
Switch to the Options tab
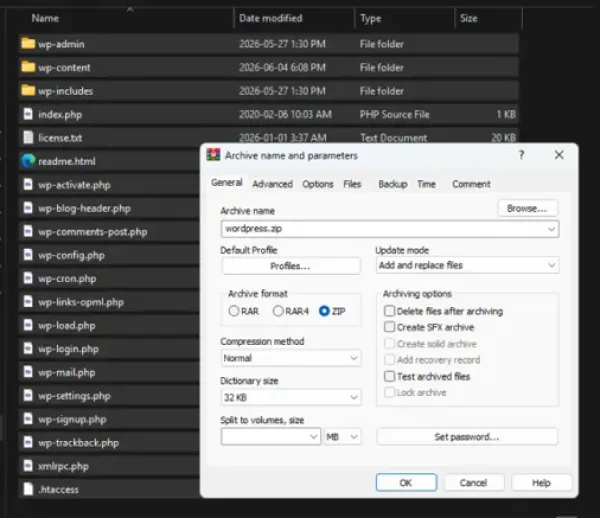(x=318, y=184)
